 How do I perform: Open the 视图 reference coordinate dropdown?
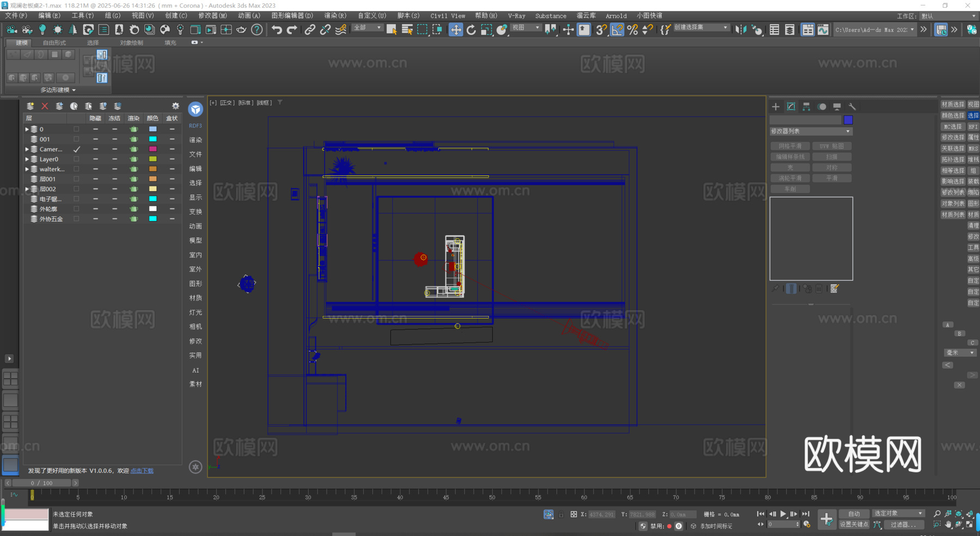point(525,27)
